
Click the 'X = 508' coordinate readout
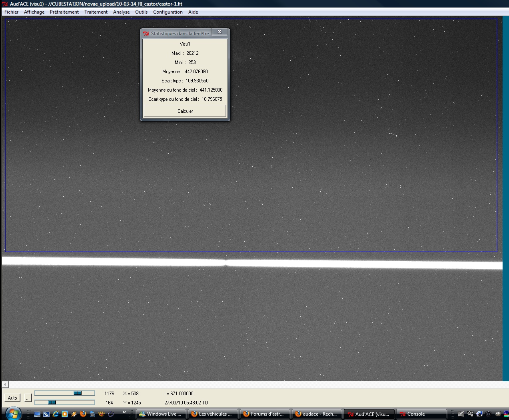tap(131, 393)
